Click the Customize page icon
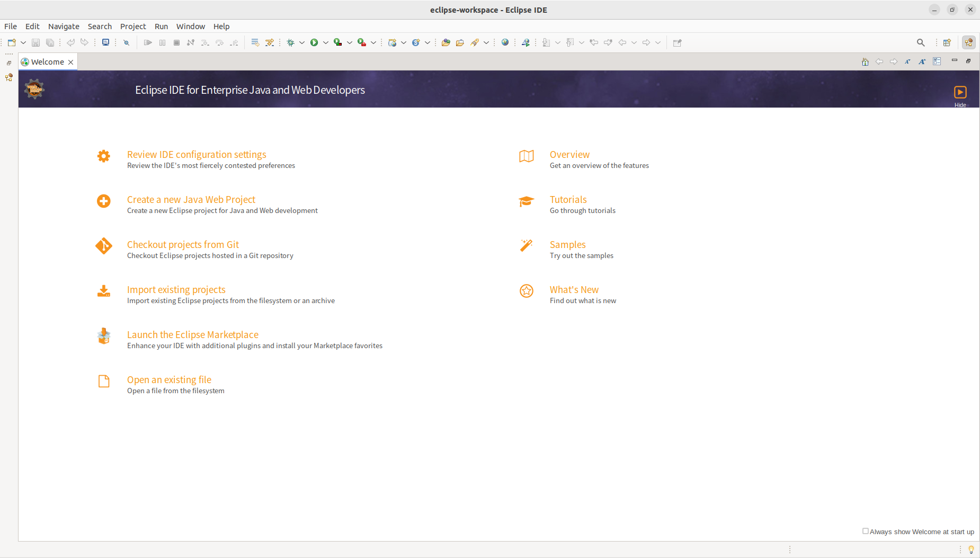 coord(937,61)
